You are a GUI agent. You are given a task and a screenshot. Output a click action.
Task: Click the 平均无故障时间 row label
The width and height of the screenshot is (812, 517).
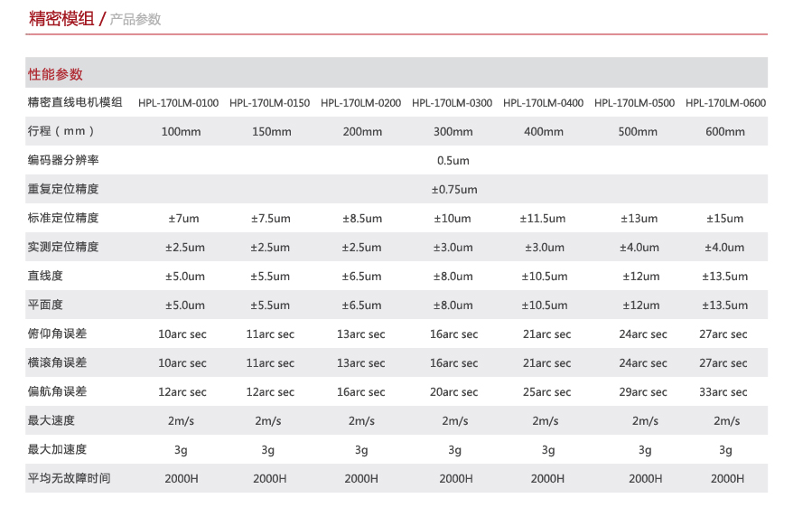[x=69, y=478]
